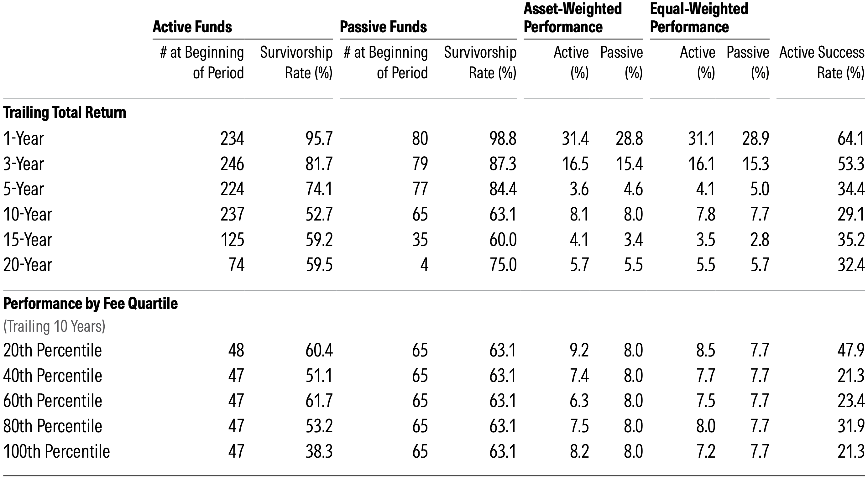Click the 1-Year row label
Viewport: 868px width, 478px height.
(24, 139)
